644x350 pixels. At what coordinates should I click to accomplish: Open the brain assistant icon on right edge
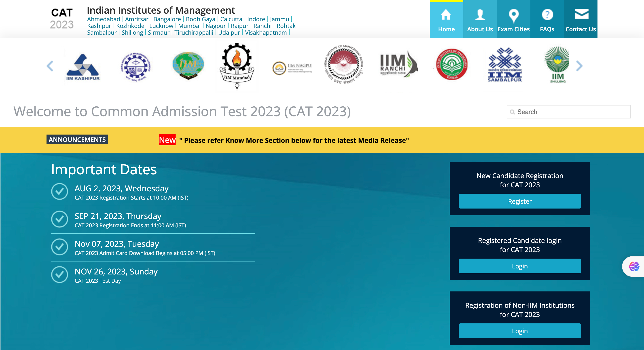tap(634, 266)
